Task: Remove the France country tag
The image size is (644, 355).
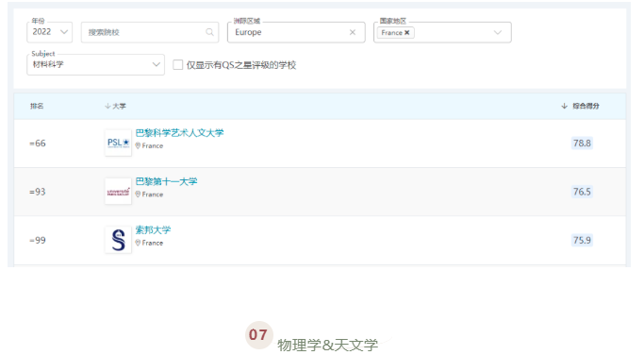Action: [x=407, y=32]
